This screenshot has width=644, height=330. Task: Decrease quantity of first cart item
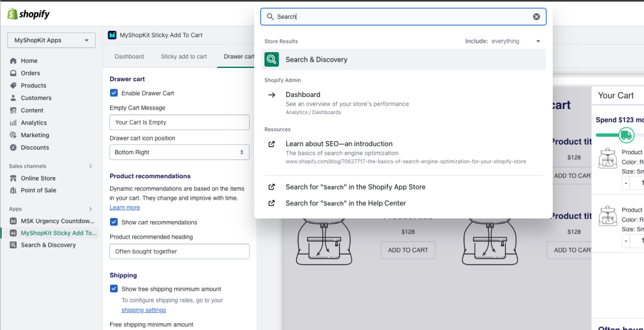point(626,183)
